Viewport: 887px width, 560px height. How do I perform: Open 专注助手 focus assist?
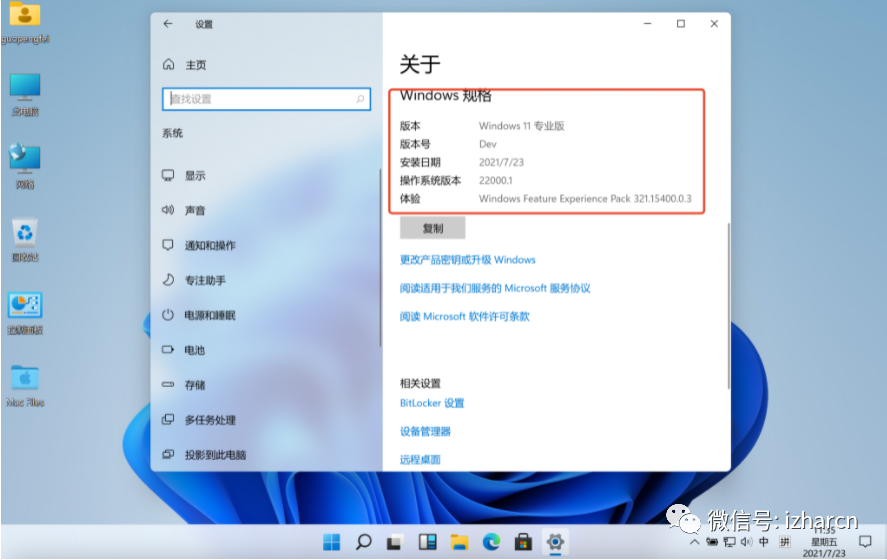(x=193, y=280)
